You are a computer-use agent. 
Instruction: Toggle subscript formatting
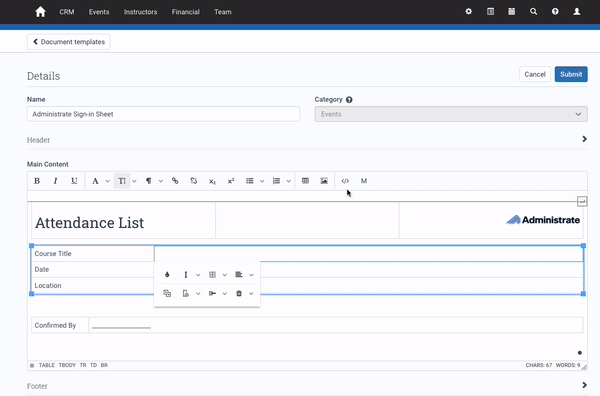(x=212, y=181)
